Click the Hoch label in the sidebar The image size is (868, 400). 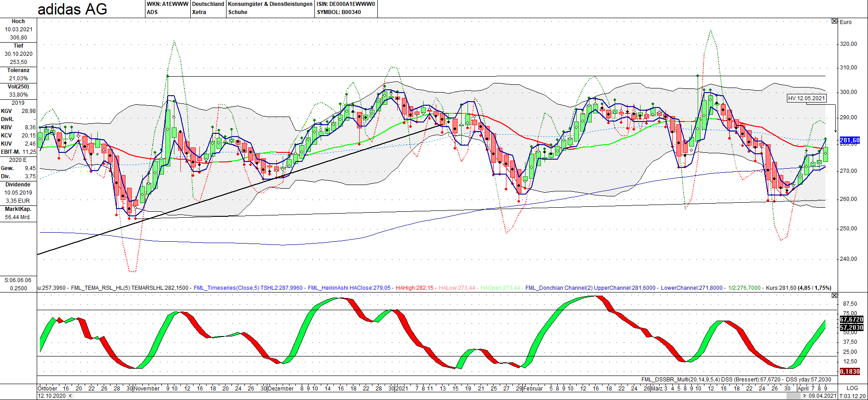[18, 21]
